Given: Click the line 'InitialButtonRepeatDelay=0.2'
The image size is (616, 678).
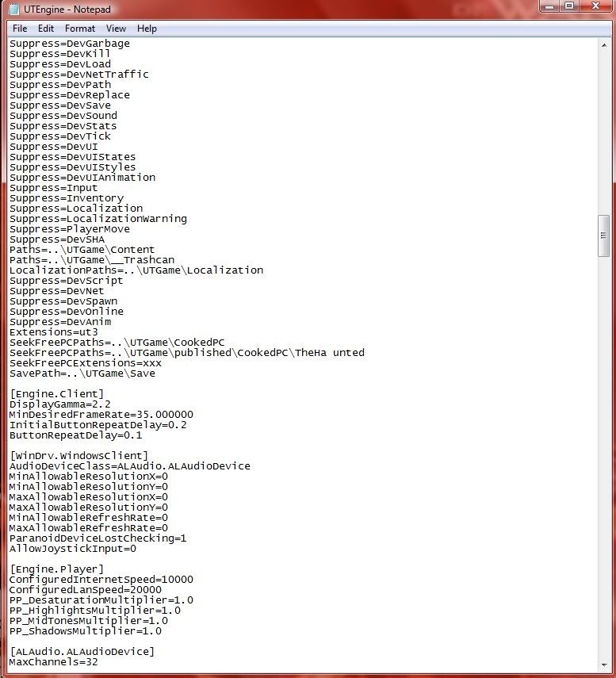Looking at the screenshot, I should pyautogui.click(x=98, y=425).
